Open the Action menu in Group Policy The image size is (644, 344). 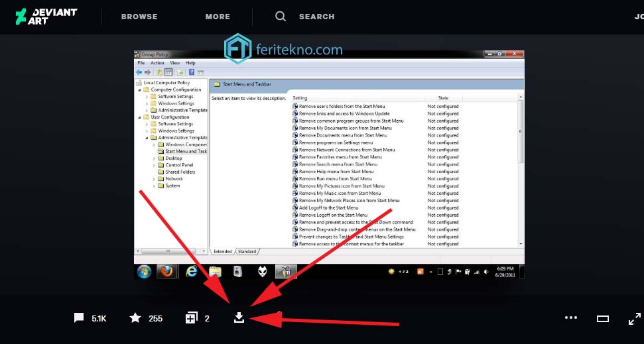pos(157,63)
